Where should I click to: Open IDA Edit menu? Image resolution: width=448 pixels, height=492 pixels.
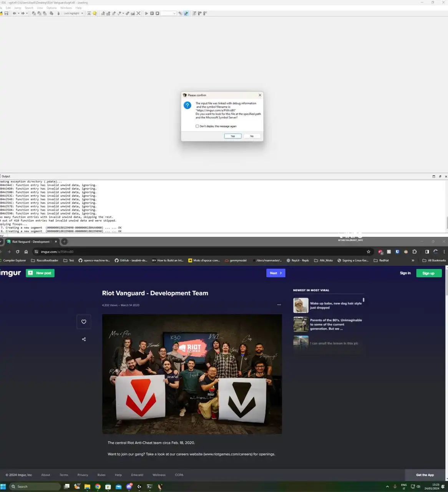click(8, 8)
